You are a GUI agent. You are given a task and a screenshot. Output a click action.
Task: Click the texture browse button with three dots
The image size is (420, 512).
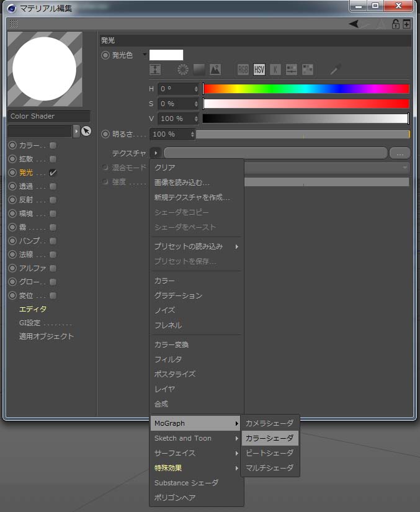tap(400, 153)
